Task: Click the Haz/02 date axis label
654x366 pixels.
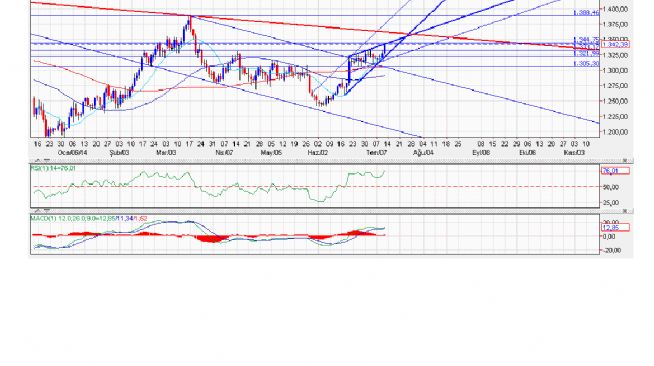Action: point(318,153)
